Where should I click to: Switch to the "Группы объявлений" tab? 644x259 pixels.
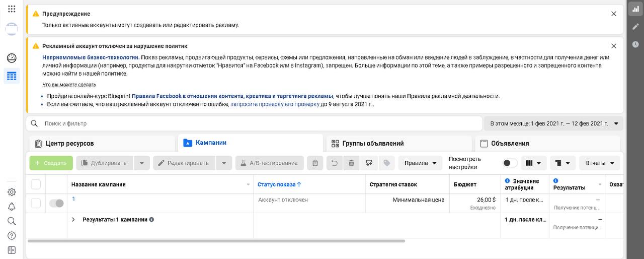[373, 144]
